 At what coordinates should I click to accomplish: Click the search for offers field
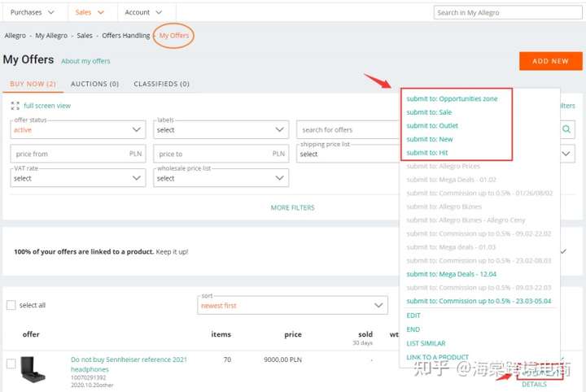coord(348,129)
